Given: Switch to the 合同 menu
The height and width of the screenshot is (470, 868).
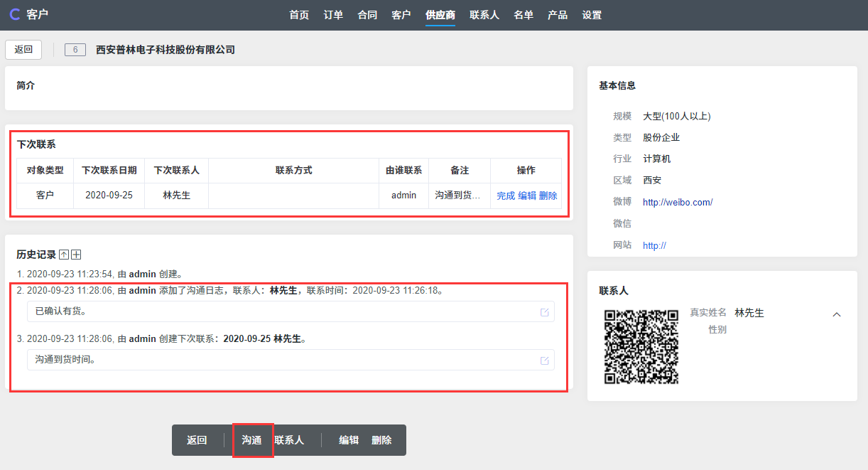Looking at the screenshot, I should pyautogui.click(x=367, y=15).
